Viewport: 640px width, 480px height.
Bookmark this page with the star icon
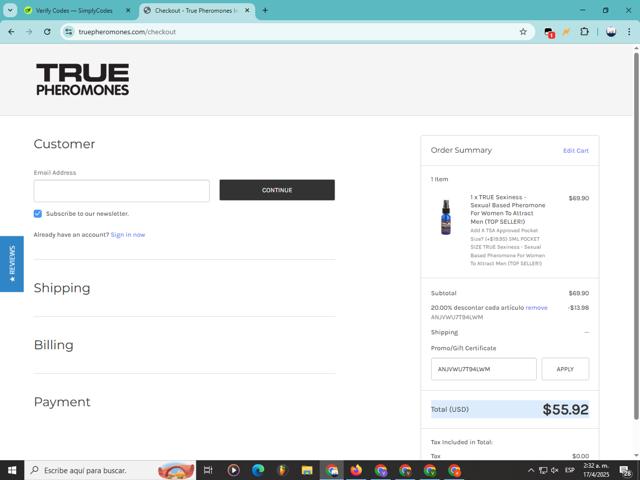coord(523,32)
